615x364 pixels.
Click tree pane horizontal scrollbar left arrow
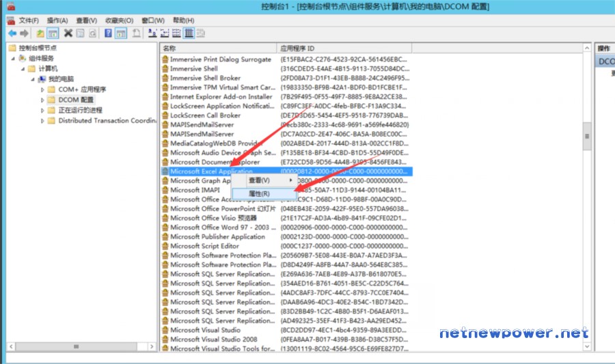[11, 346]
